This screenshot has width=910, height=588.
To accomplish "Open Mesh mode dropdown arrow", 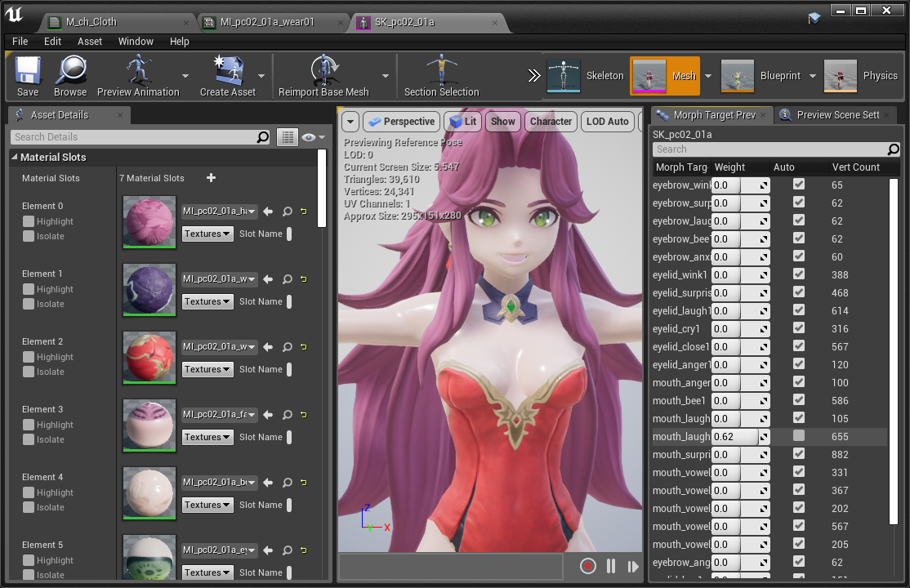I will (x=708, y=76).
